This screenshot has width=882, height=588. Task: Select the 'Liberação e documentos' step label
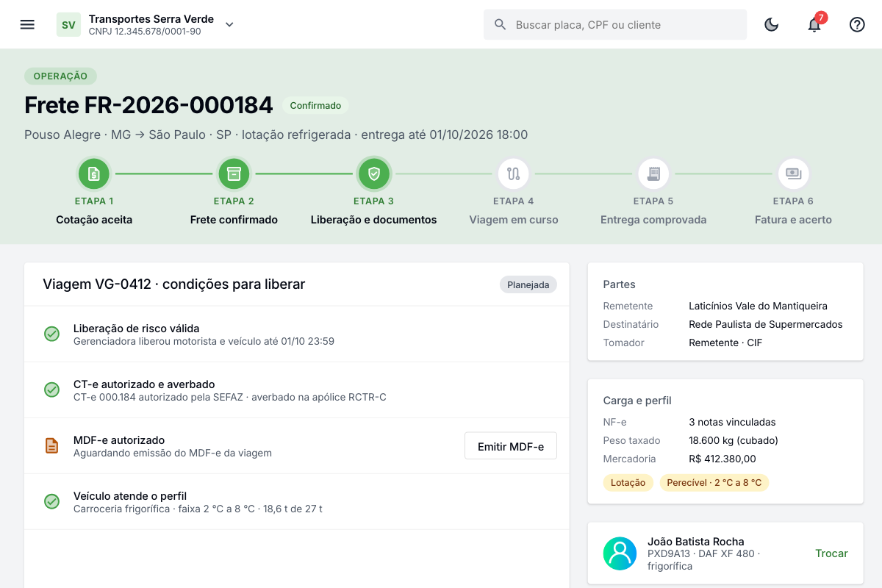(373, 220)
